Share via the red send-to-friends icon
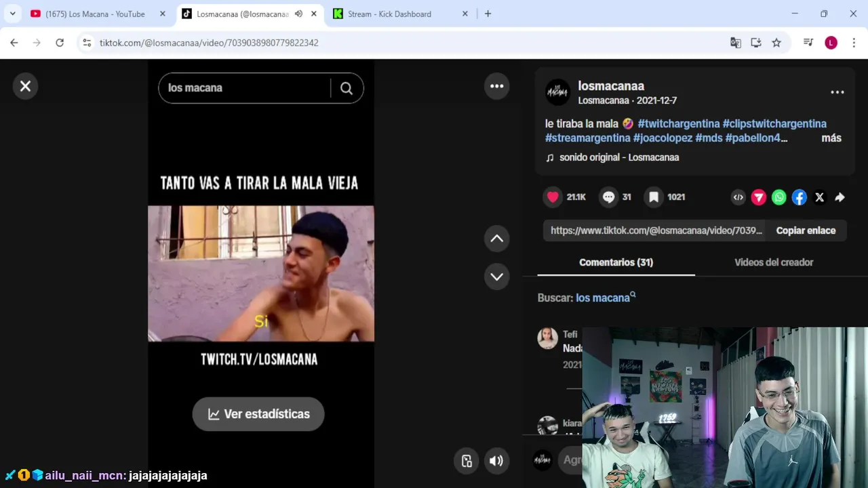 point(759,197)
